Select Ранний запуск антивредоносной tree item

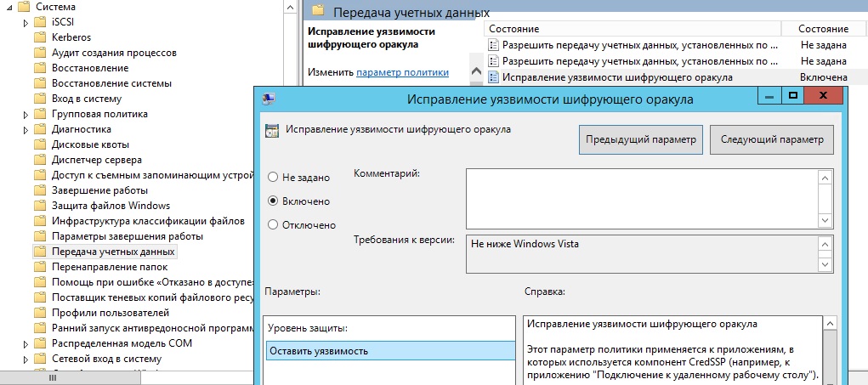coord(152,328)
